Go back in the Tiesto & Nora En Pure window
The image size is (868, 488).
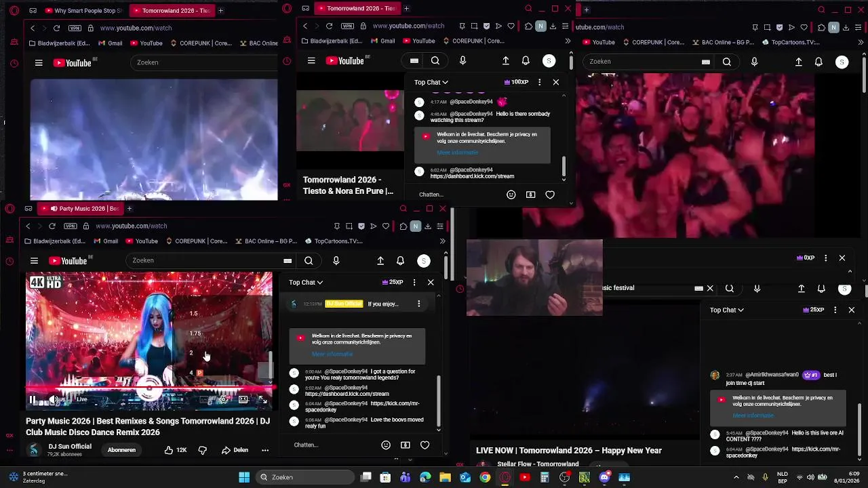[x=305, y=26]
